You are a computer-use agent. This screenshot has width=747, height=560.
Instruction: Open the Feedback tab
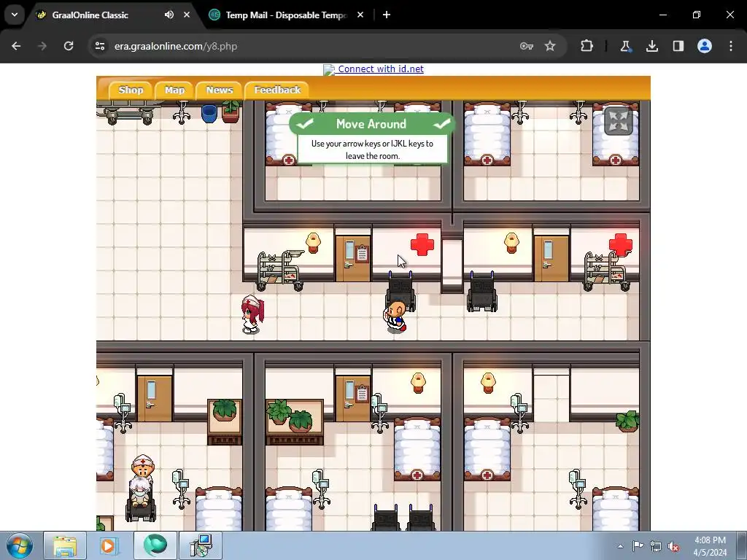(277, 90)
